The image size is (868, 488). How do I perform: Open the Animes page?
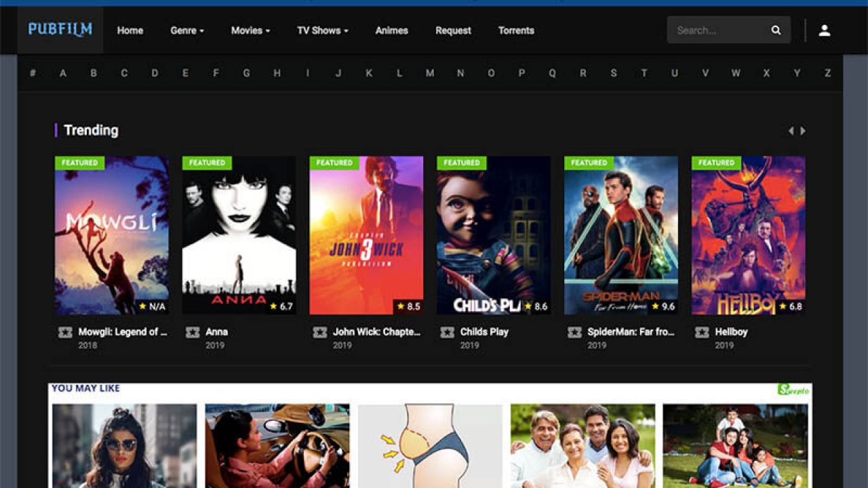[392, 30]
